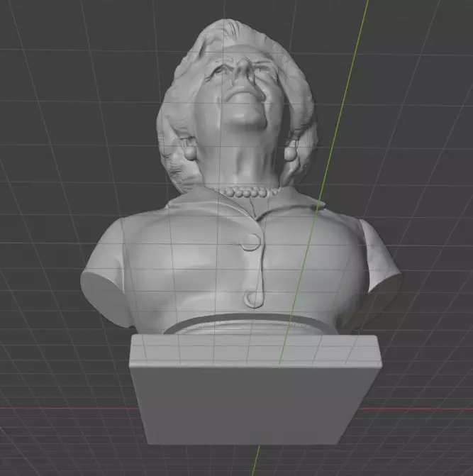Click the lower jacket button on the bust

pyautogui.click(x=254, y=299)
